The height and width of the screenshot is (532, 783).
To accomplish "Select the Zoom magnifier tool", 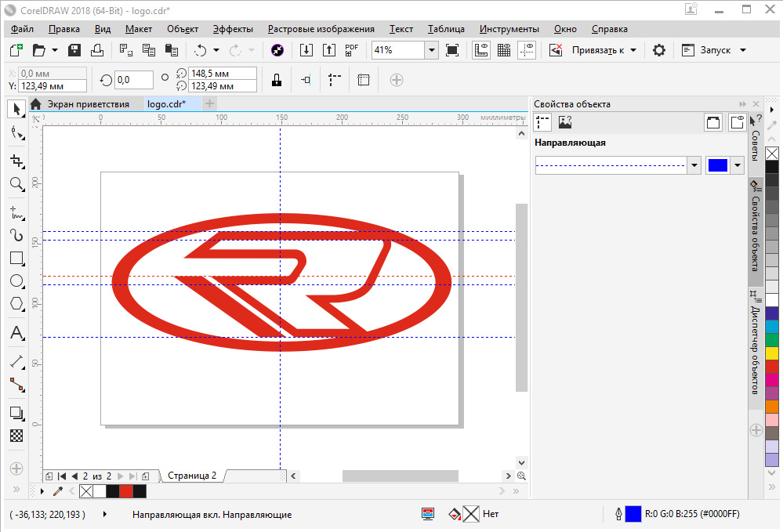I will [x=17, y=184].
